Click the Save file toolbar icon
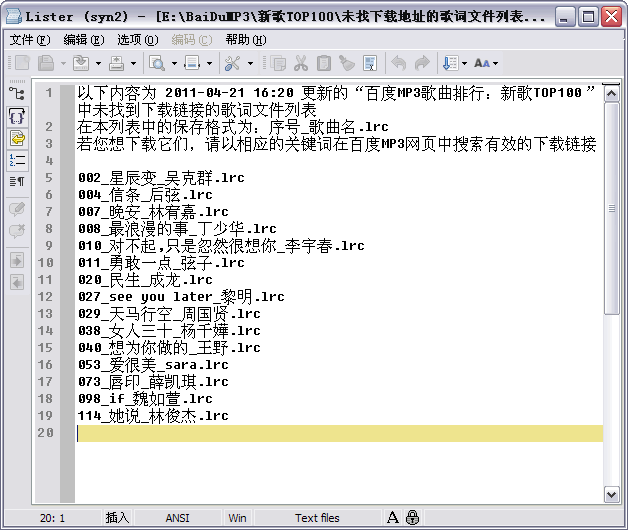This screenshot has height=530, width=628. pyautogui.click(x=46, y=63)
